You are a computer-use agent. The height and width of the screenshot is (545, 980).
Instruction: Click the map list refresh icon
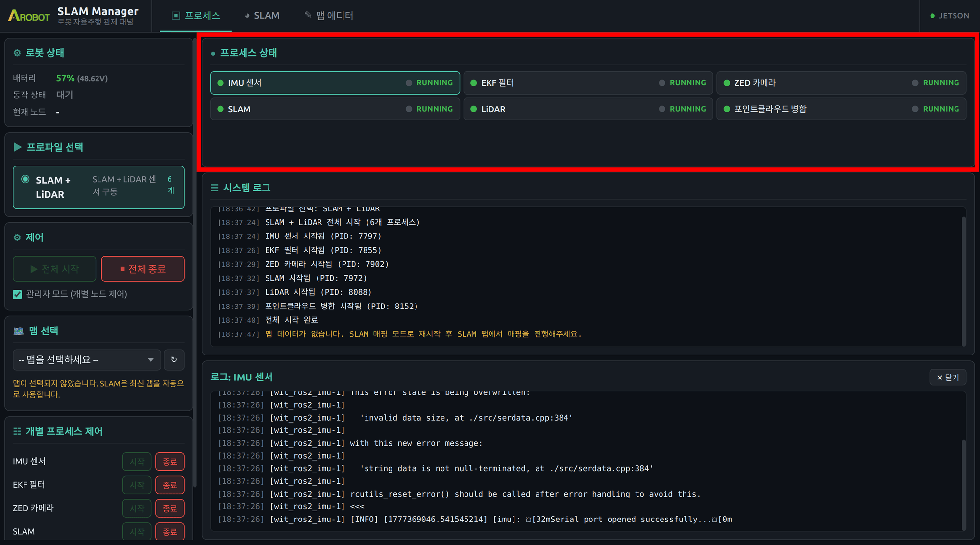174,360
